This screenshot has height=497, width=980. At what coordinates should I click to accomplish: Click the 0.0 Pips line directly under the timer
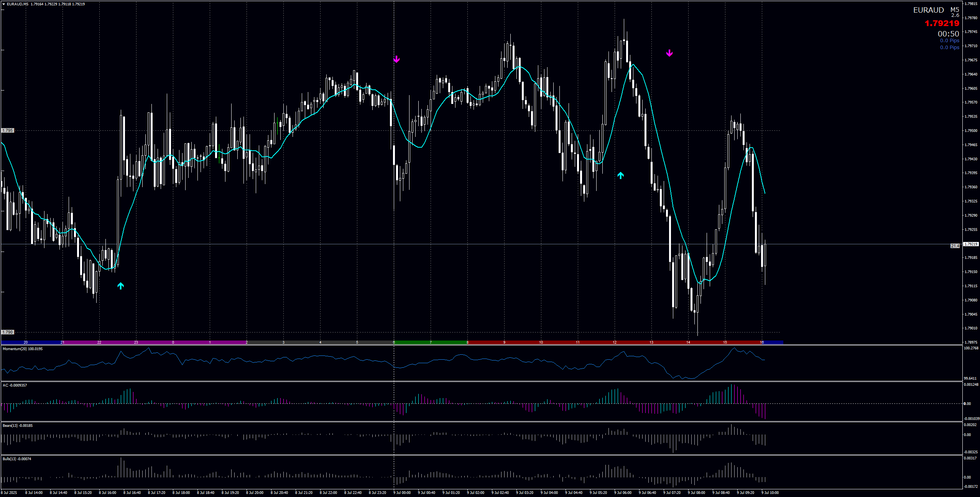(x=949, y=41)
